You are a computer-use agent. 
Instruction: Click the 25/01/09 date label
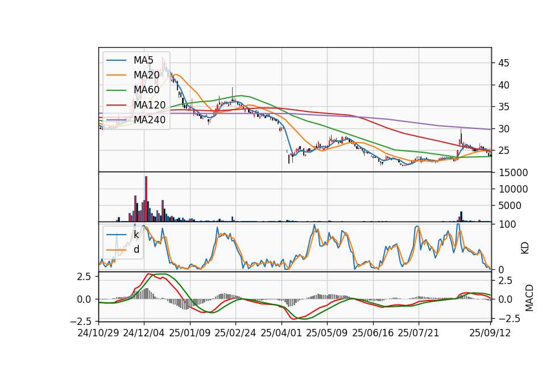click(x=190, y=333)
